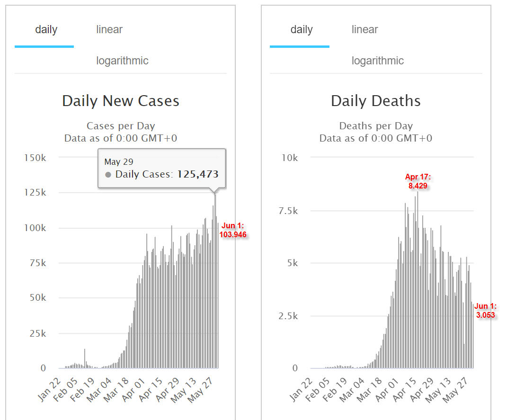The image size is (507, 420).
Task: Switch to linear tab in Daily New Cases panel
Action: (109, 29)
